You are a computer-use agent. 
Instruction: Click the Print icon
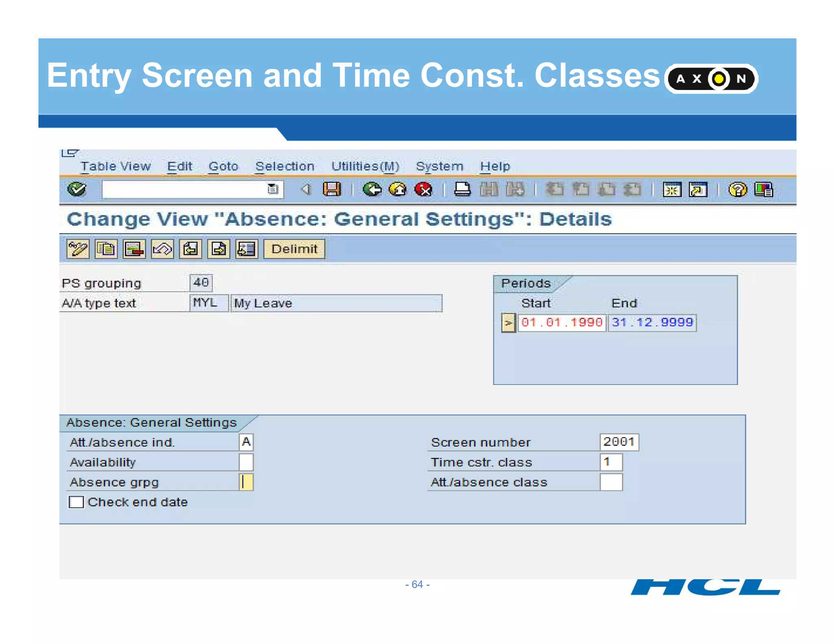click(462, 189)
